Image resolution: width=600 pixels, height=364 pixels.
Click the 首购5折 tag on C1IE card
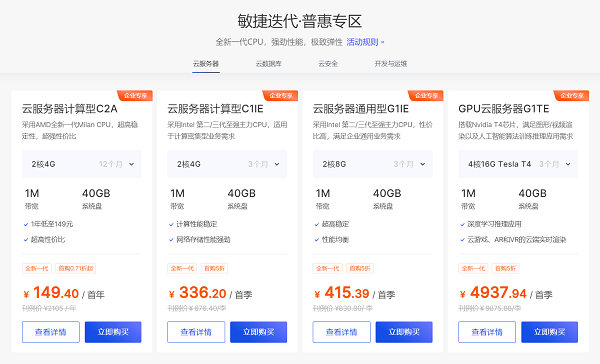coord(214,268)
